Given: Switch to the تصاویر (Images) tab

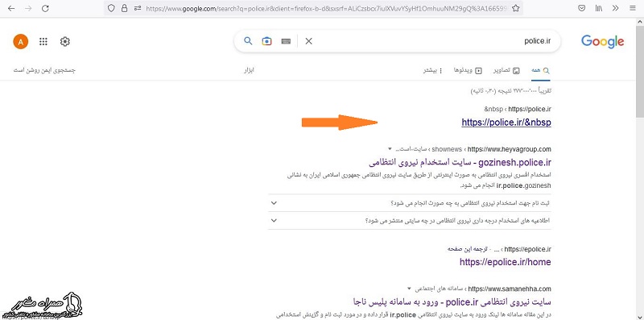Looking at the screenshot, I should (506, 70).
